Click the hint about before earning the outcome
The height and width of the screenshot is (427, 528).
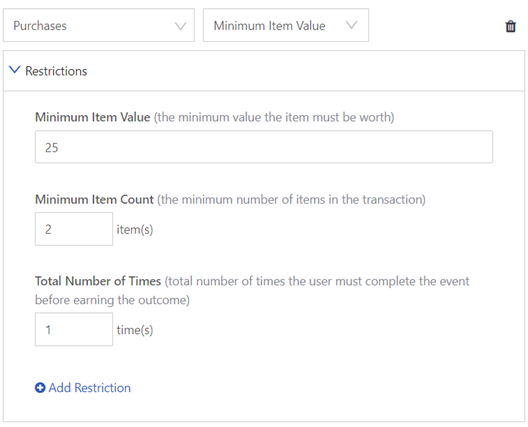coord(112,300)
